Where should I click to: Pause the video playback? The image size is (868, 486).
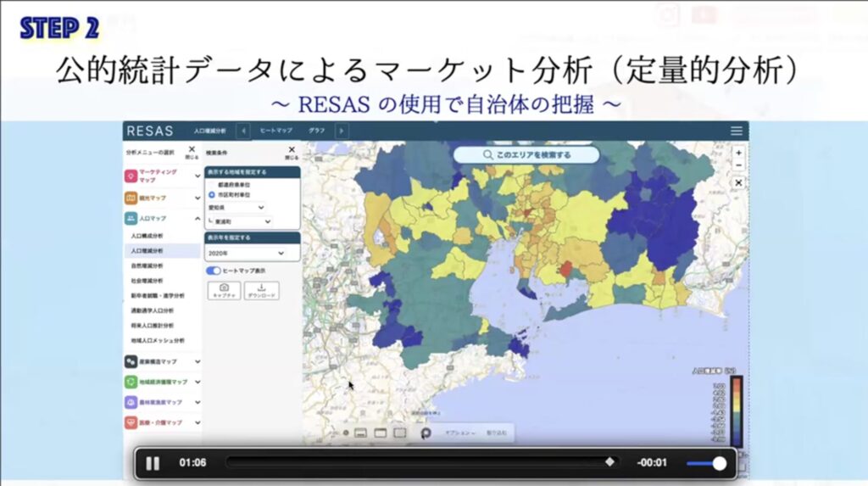[x=153, y=463]
